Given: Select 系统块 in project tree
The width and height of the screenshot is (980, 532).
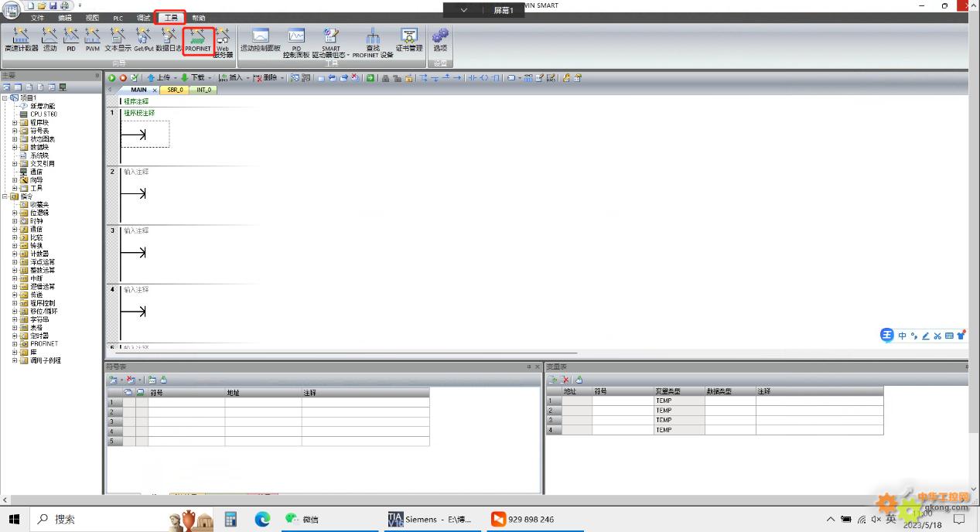Looking at the screenshot, I should (x=39, y=155).
